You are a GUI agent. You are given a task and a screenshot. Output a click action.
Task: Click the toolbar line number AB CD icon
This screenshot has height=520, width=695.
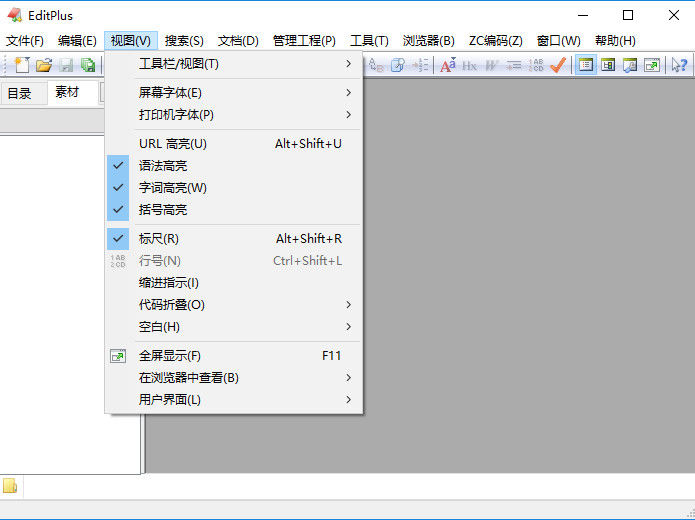(x=536, y=65)
